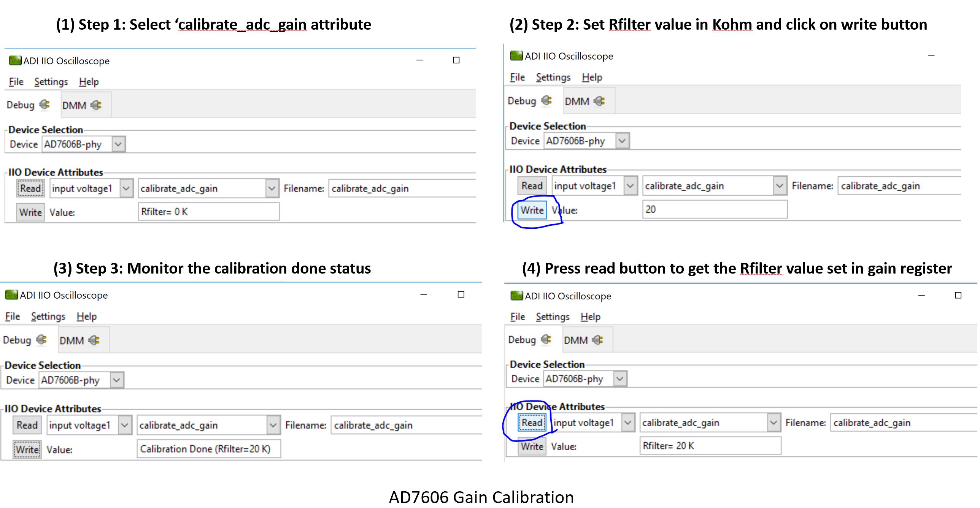Open the Help menu in Step 1 window
The height and width of the screenshot is (508, 980).
[89, 82]
